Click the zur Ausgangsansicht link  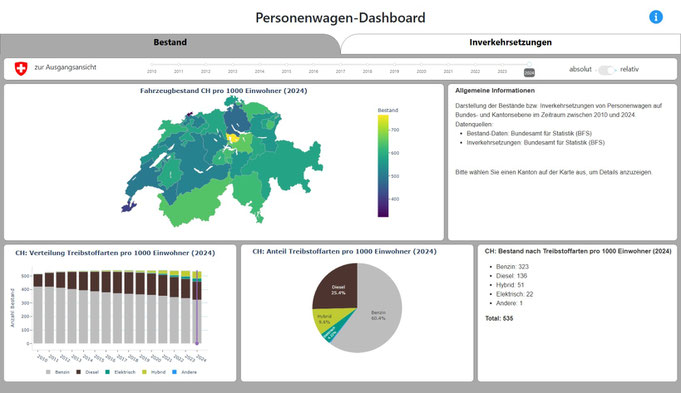point(66,67)
